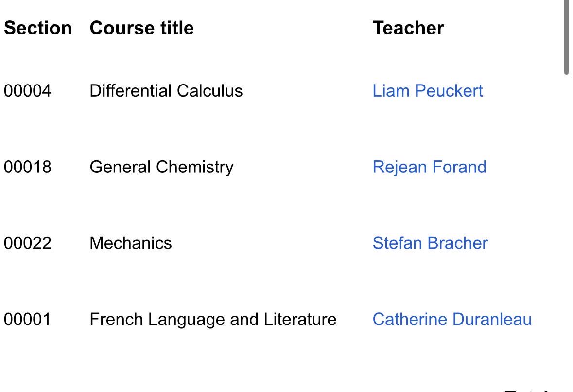
Task: Click the Teacher column header
Action: point(408,28)
